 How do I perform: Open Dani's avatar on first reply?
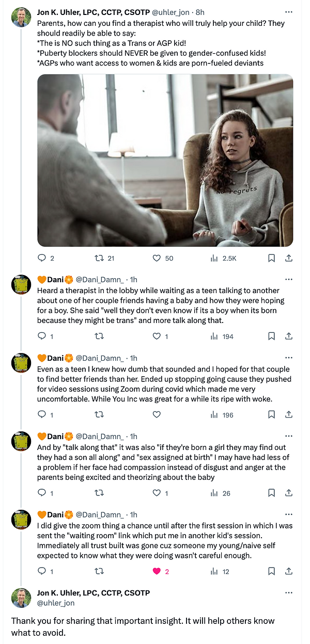[21, 285]
